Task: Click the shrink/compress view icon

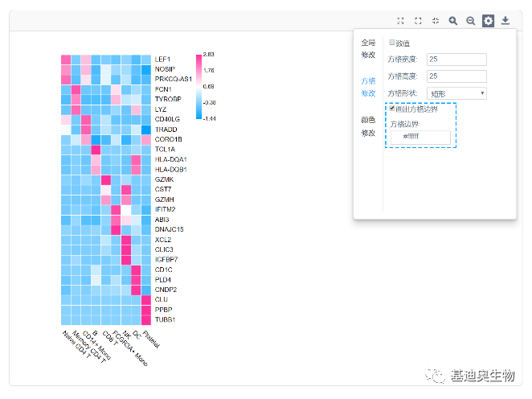Action: click(436, 21)
